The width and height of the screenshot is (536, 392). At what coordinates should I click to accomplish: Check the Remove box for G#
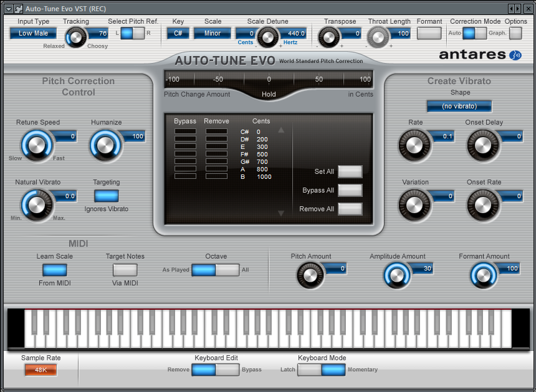click(x=216, y=161)
